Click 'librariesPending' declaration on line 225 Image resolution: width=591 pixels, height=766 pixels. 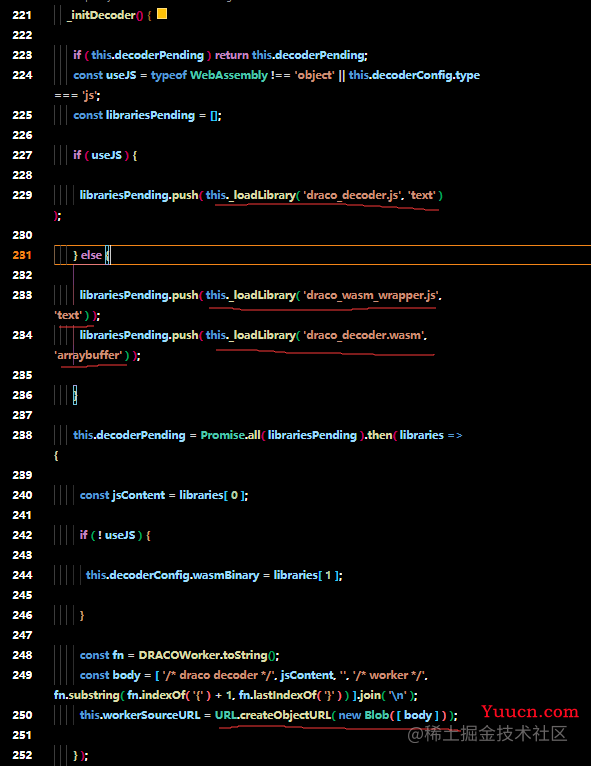pyautogui.click(x=150, y=115)
